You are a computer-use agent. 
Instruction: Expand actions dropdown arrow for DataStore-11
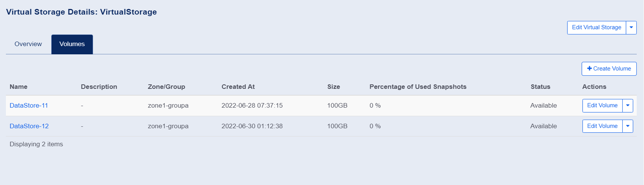click(628, 105)
